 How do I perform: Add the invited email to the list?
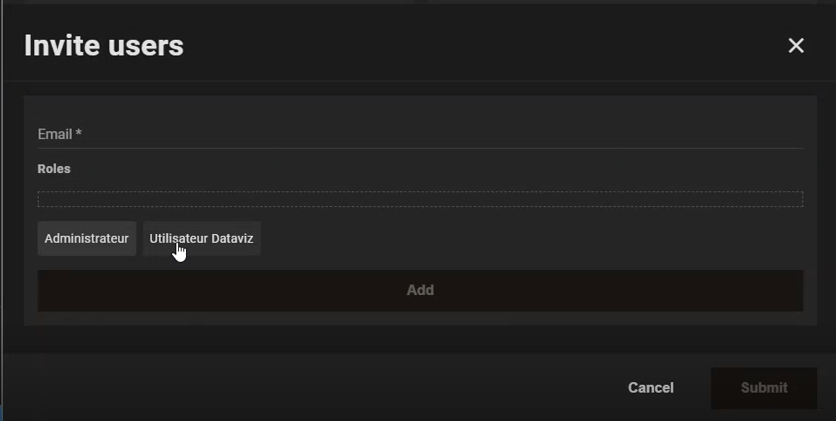[x=420, y=290]
